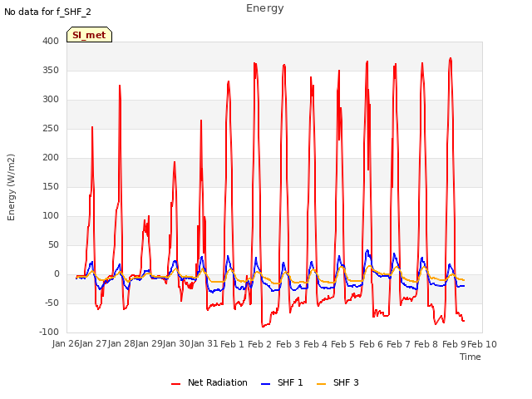Click the Feb 6 x-axis tick label
532x399 pixels.
[x=371, y=344]
